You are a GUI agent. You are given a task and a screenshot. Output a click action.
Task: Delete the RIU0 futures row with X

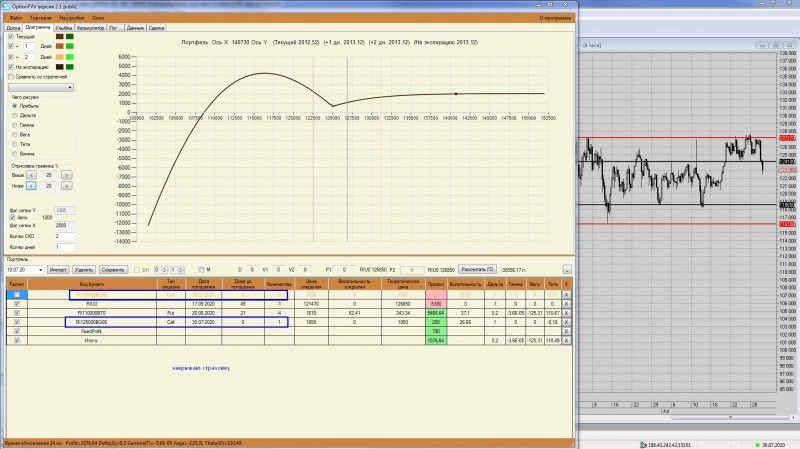566,304
